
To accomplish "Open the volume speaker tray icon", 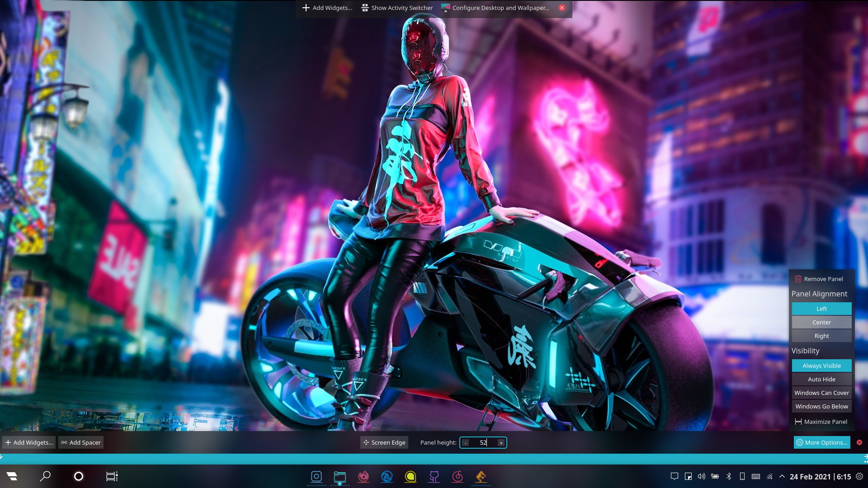I will (x=702, y=476).
